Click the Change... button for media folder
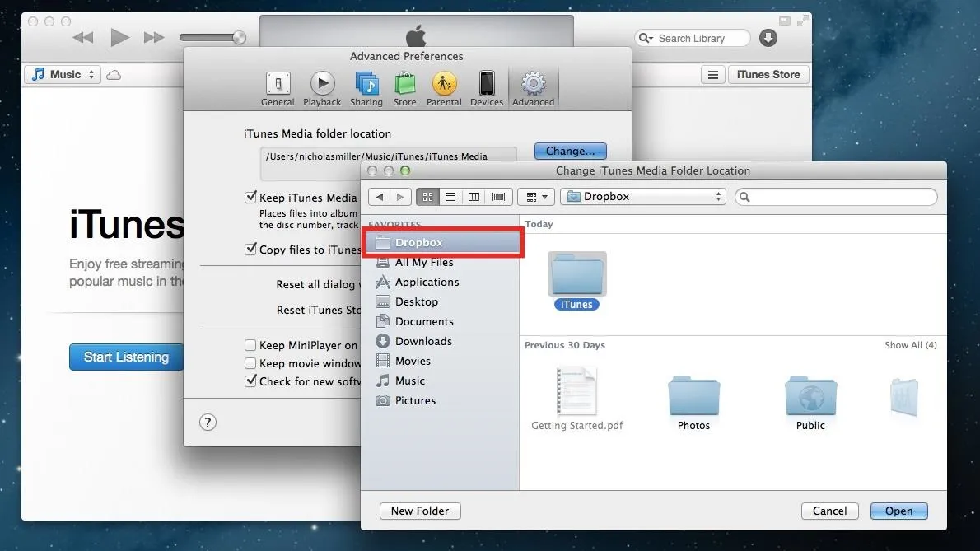 [570, 152]
